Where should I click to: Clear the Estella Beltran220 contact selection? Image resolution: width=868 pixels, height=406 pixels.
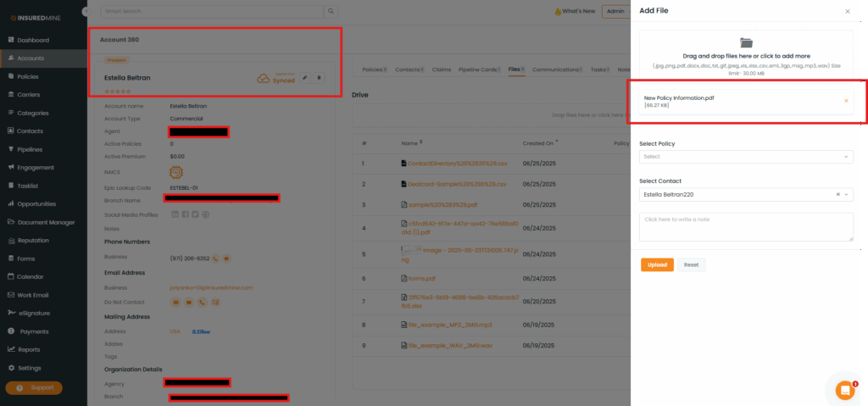click(837, 194)
